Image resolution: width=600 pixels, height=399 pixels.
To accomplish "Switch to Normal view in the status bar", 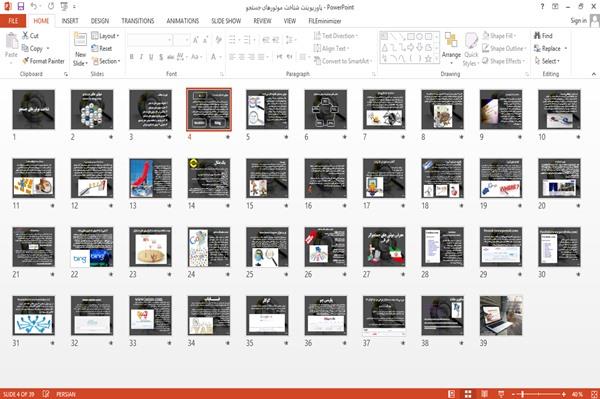I will pos(452,394).
